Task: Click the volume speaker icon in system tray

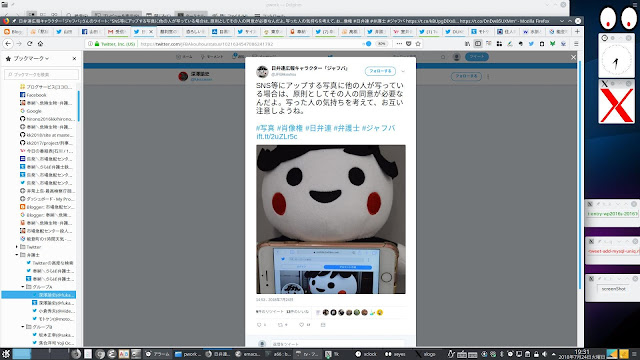Action: coord(544,354)
